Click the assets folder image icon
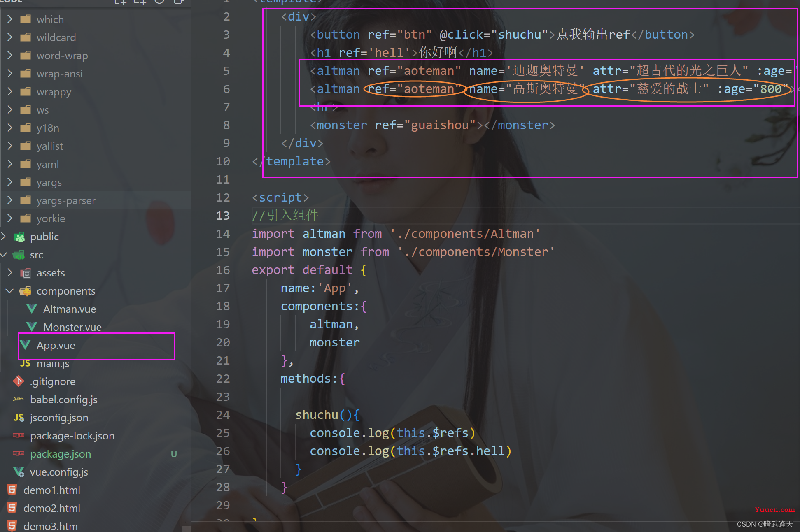Screen dimensions: 800x532 point(26,273)
